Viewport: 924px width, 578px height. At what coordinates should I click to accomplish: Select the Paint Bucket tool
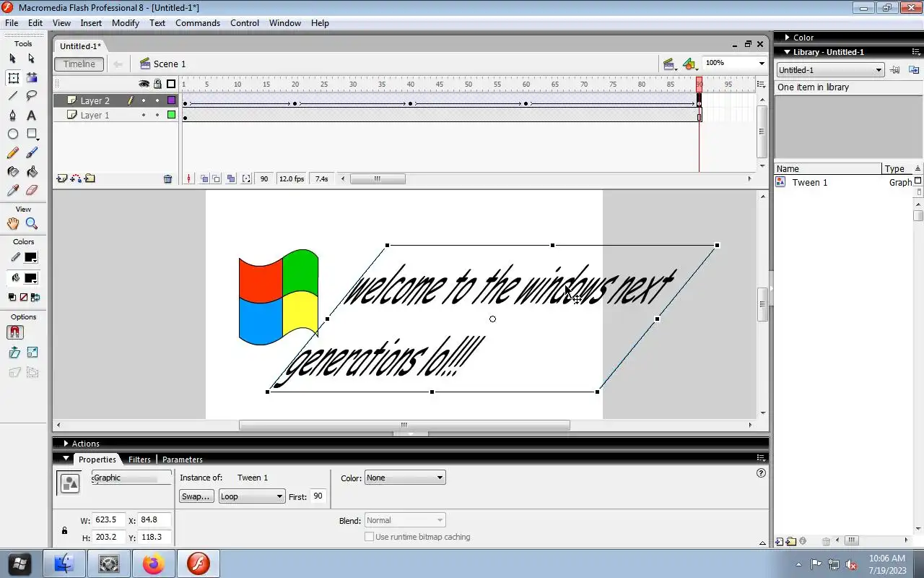tap(32, 172)
